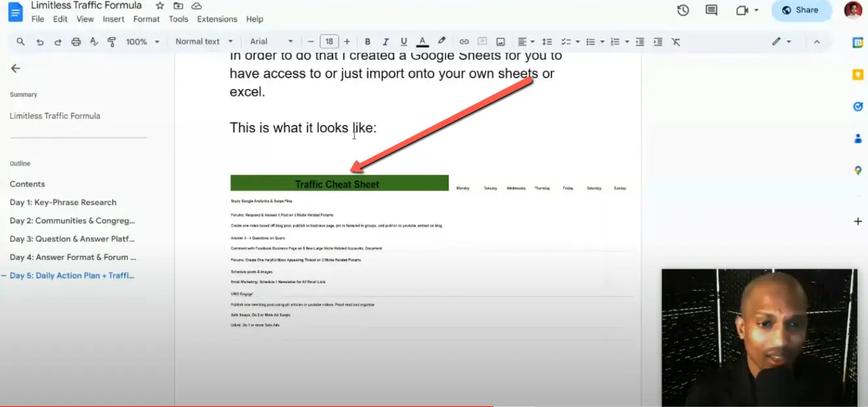Open the Normal text style dropdown
This screenshot has width=868, height=407.
(203, 42)
